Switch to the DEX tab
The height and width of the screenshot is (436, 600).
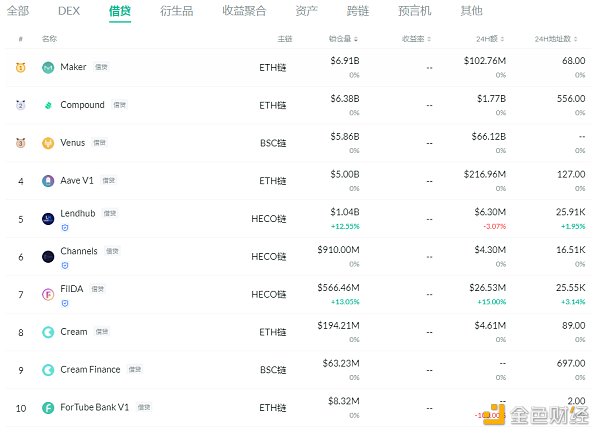(x=69, y=11)
